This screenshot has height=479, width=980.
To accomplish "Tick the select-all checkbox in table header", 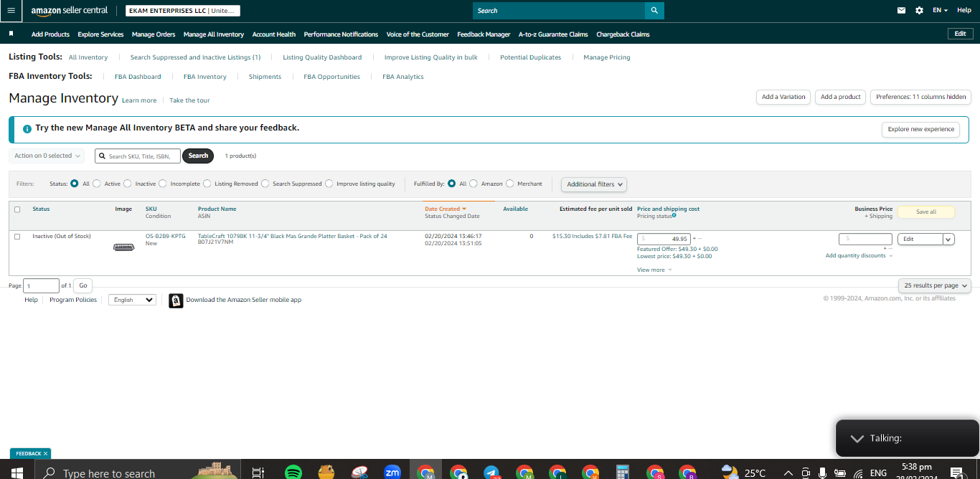I will tap(17, 209).
